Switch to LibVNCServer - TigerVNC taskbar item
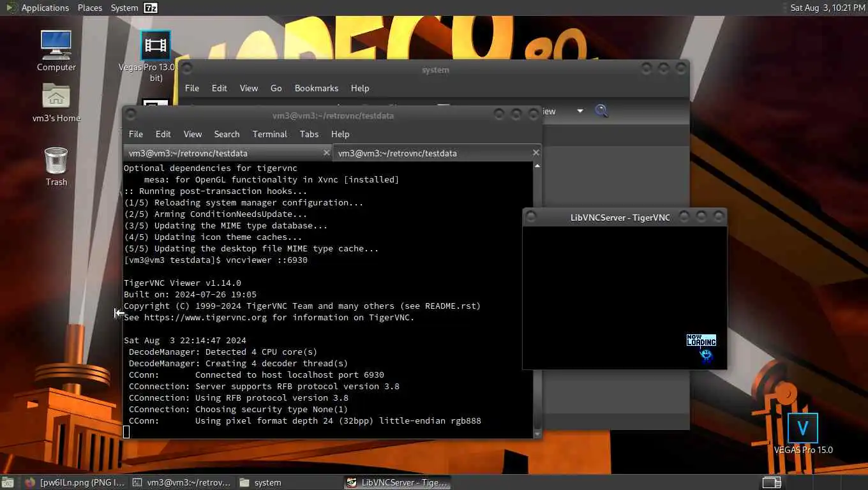 point(396,482)
